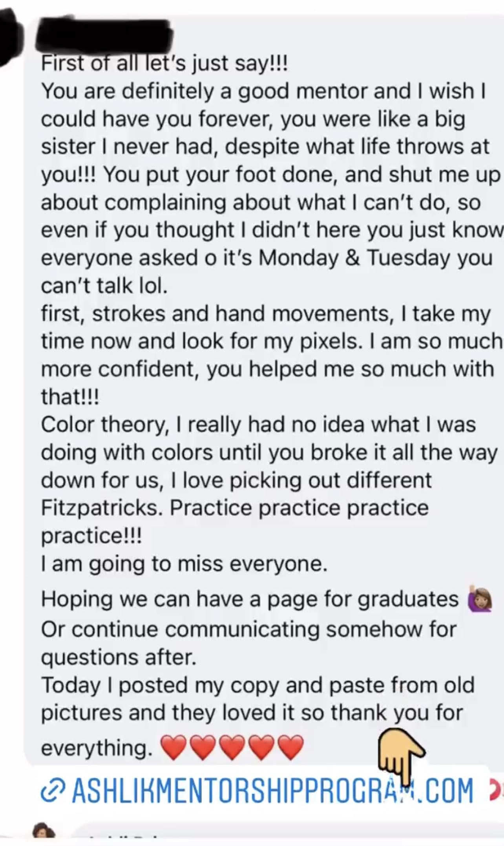
Task: Click the fourth red heart emoji
Action: pyautogui.click(x=262, y=747)
